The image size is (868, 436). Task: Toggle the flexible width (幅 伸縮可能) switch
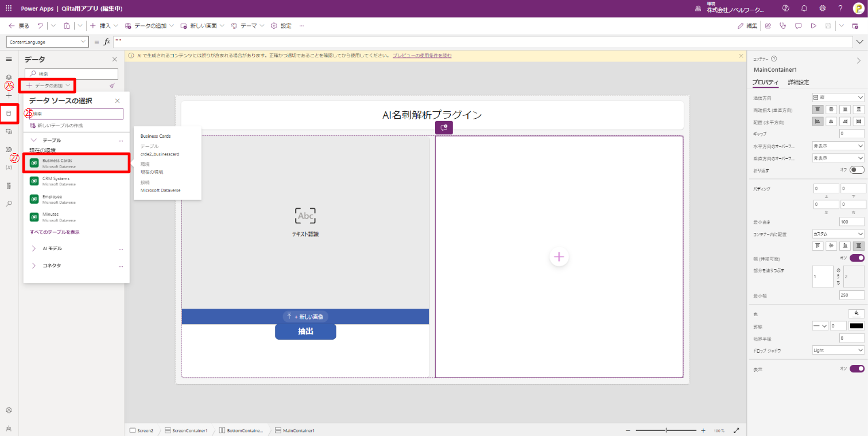pyautogui.click(x=857, y=258)
